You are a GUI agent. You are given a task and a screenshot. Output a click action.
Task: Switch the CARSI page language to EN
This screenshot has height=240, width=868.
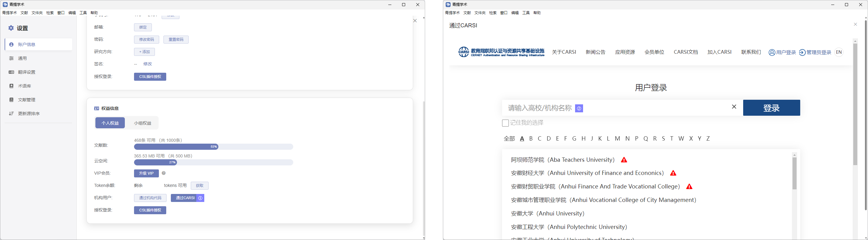pos(839,52)
